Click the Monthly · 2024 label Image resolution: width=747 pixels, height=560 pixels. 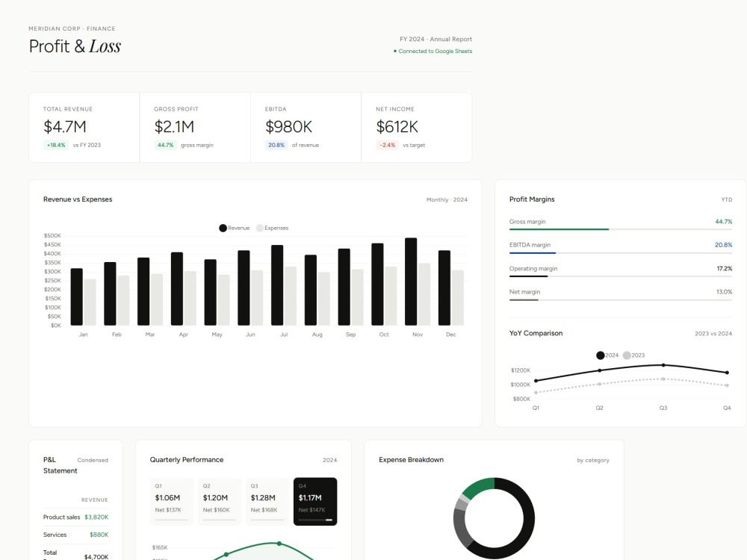coord(447,199)
